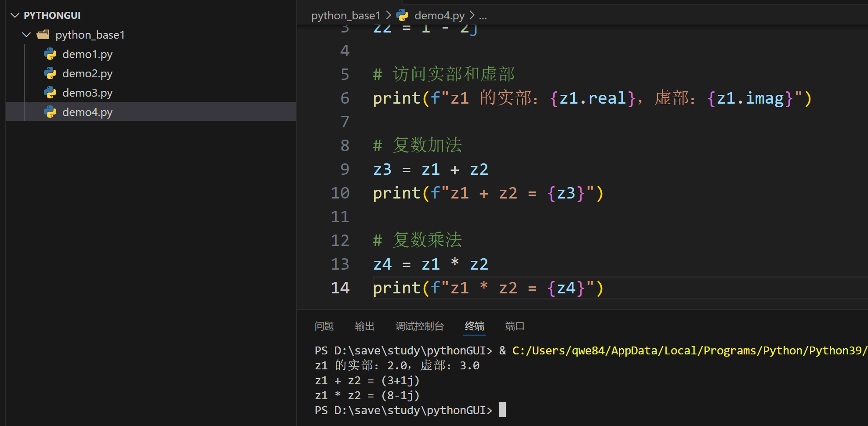The height and width of the screenshot is (426, 868).
Task: Switch to the 输出 panel tab
Action: point(364,326)
